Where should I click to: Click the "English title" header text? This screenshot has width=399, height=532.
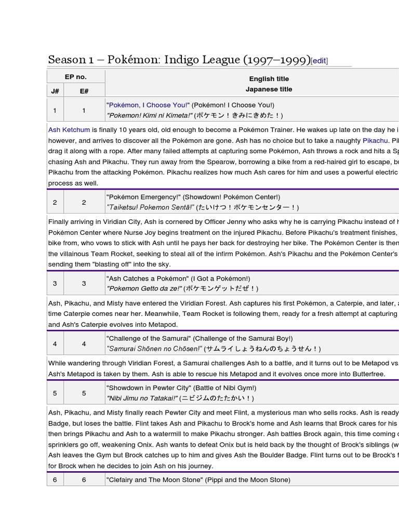269,79
